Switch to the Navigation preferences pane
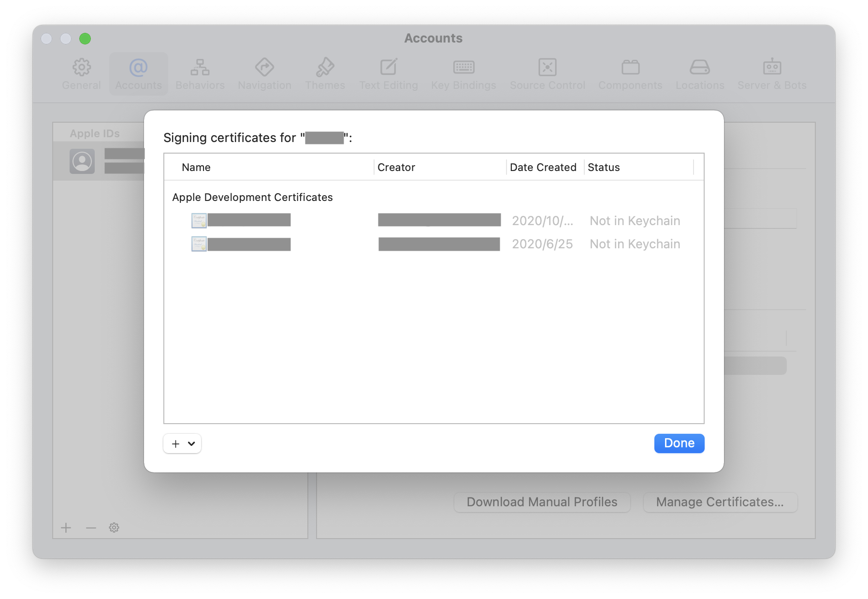Viewport: 868px width, 599px height. tap(264, 74)
